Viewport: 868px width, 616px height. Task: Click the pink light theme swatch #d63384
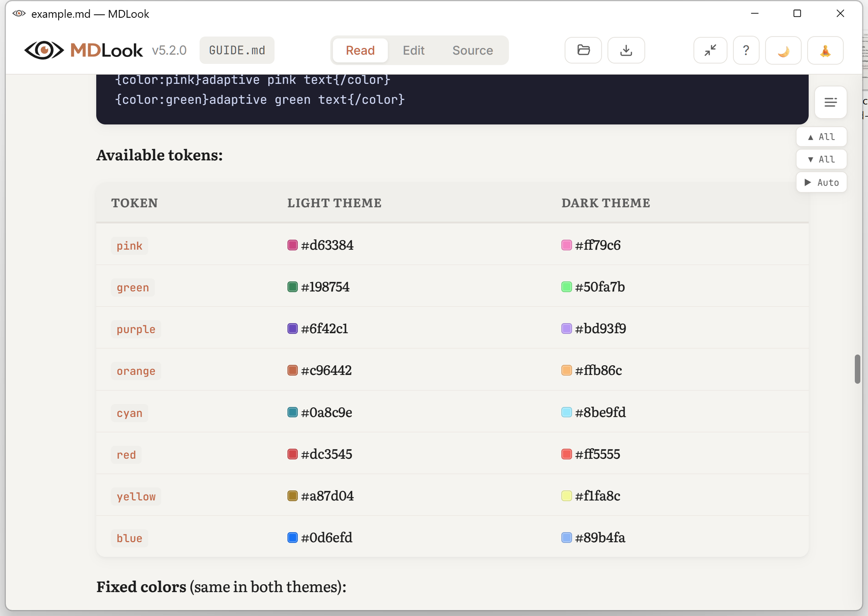(293, 245)
